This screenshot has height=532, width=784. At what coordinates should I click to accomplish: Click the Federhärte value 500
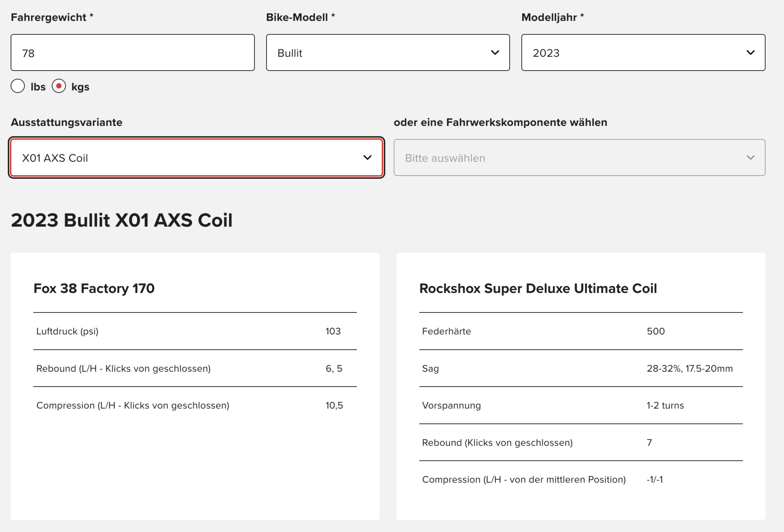[655, 331]
